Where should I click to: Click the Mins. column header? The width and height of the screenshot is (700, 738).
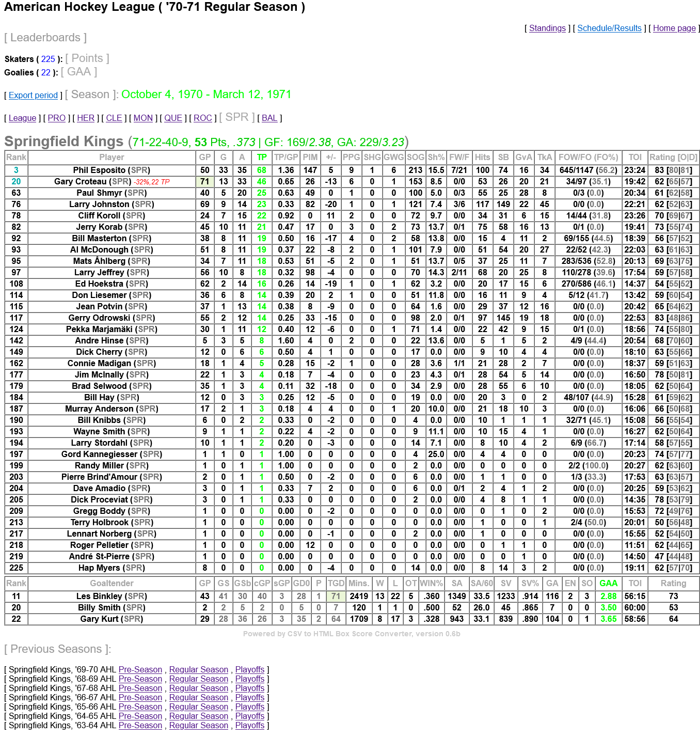(359, 584)
